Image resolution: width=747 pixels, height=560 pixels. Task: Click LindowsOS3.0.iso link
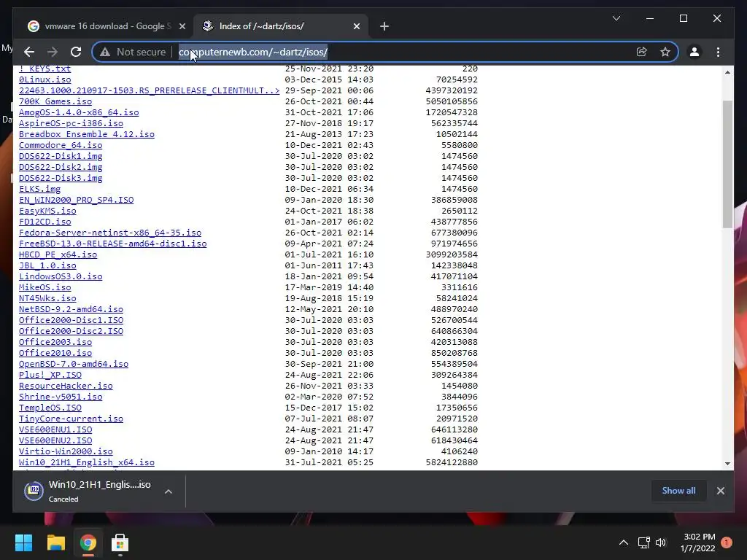tap(61, 276)
